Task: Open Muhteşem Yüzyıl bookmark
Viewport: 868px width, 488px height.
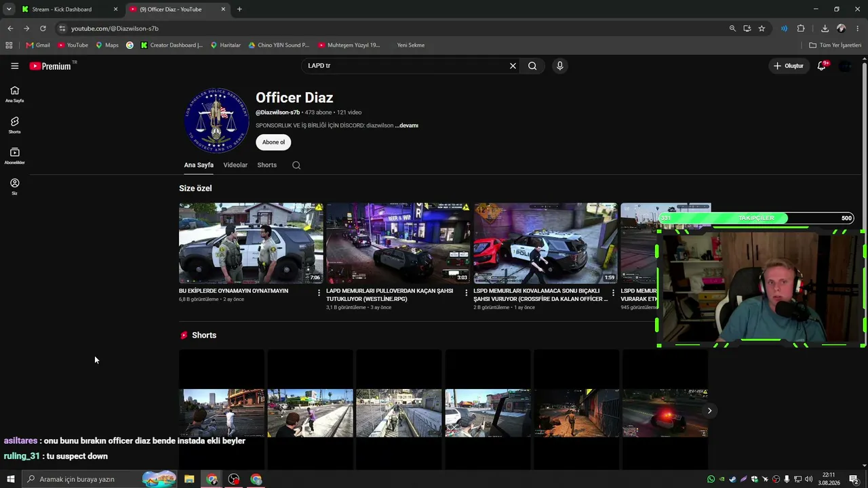Action: (x=349, y=45)
